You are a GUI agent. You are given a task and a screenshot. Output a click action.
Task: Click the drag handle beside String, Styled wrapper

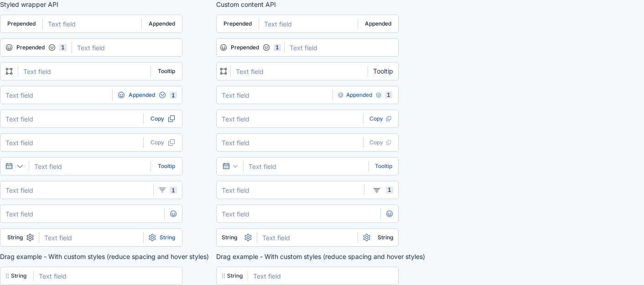tap(7, 276)
